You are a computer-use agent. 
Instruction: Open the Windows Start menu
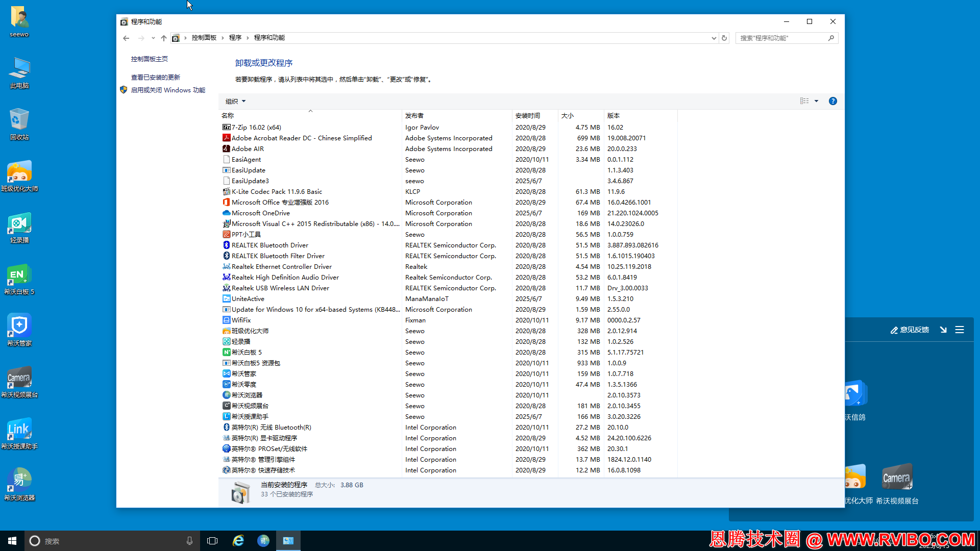tap(12, 541)
